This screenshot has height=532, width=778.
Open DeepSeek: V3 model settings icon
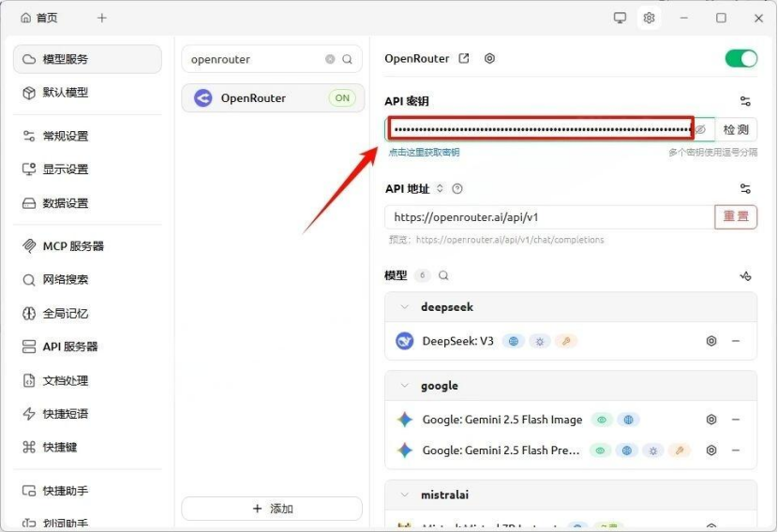click(x=711, y=341)
